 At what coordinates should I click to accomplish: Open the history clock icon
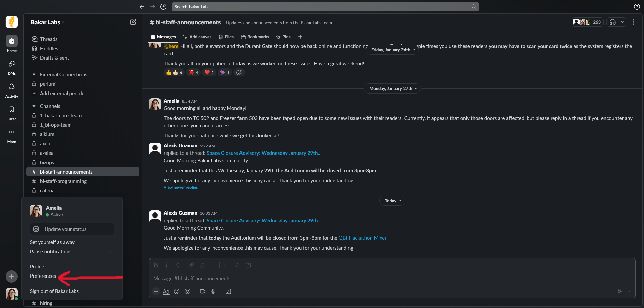(163, 7)
